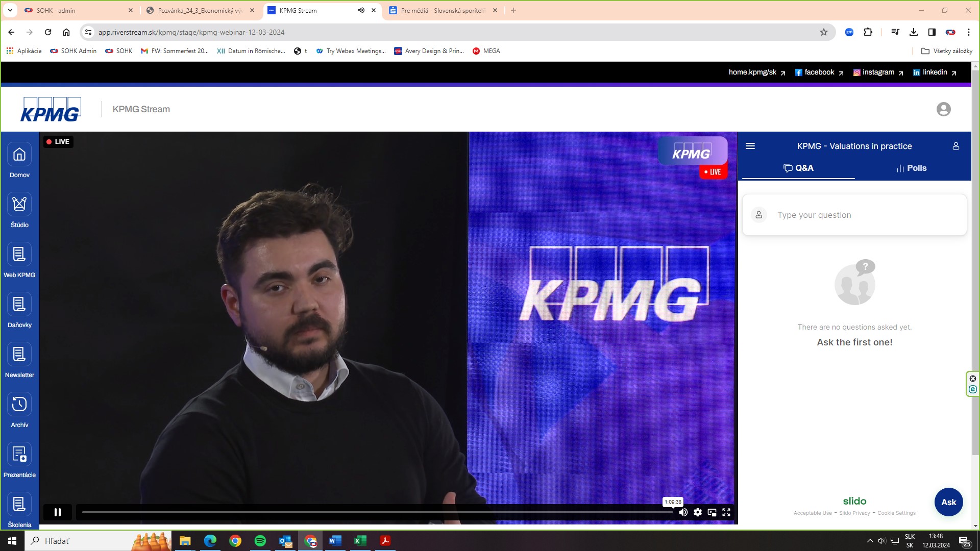This screenshot has width=980, height=551.
Task: Mute the video player volume
Action: tap(683, 512)
